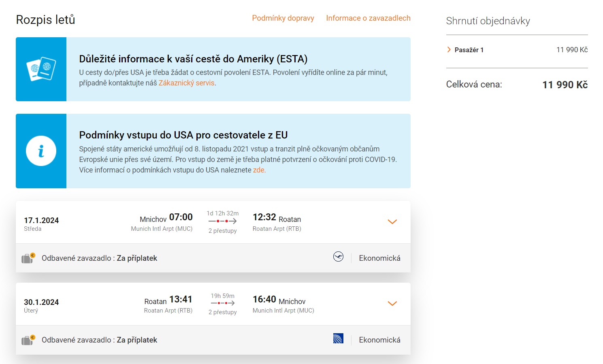This screenshot has height=364, width=603.
Task: Click the Celková cena total 11 990 Kč
Action: pos(565,85)
